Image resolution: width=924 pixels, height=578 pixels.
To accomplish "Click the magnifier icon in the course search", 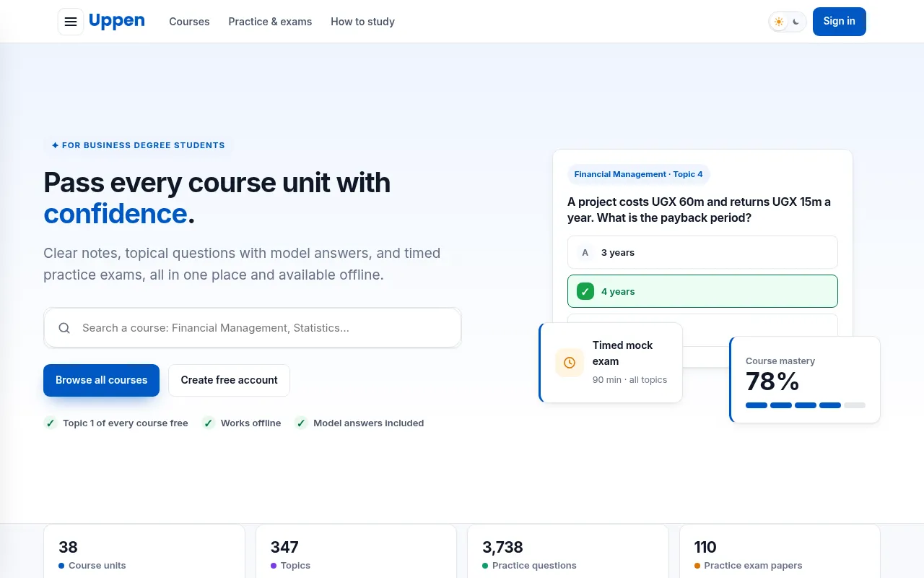I will pyautogui.click(x=64, y=328).
